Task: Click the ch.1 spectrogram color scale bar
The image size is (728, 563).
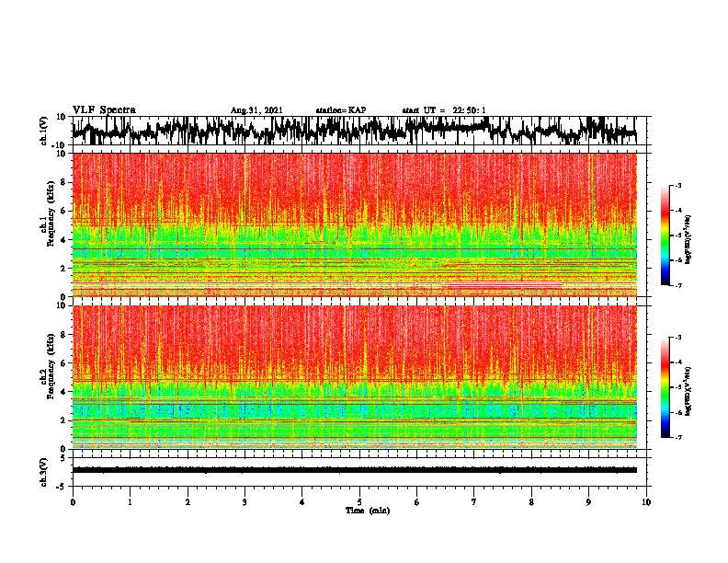Action: coord(665,236)
